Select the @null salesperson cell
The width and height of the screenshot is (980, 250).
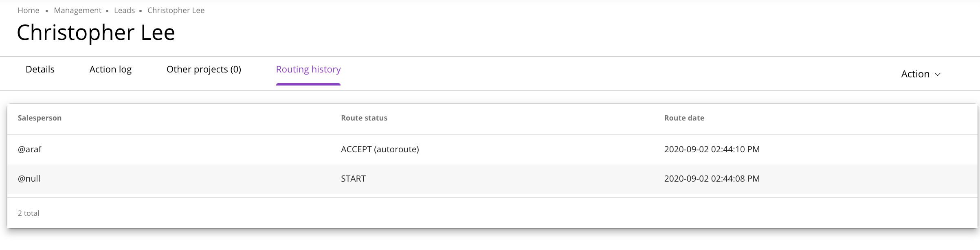click(x=29, y=179)
